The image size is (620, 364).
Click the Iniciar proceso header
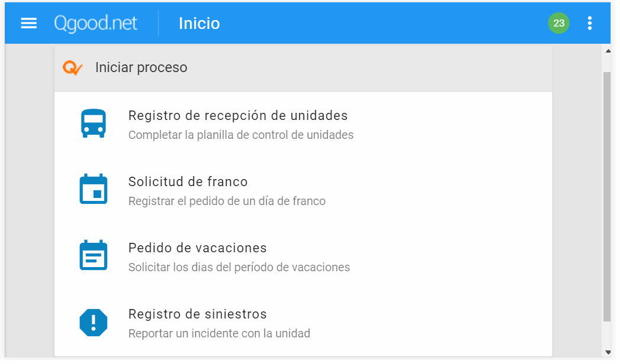click(141, 67)
